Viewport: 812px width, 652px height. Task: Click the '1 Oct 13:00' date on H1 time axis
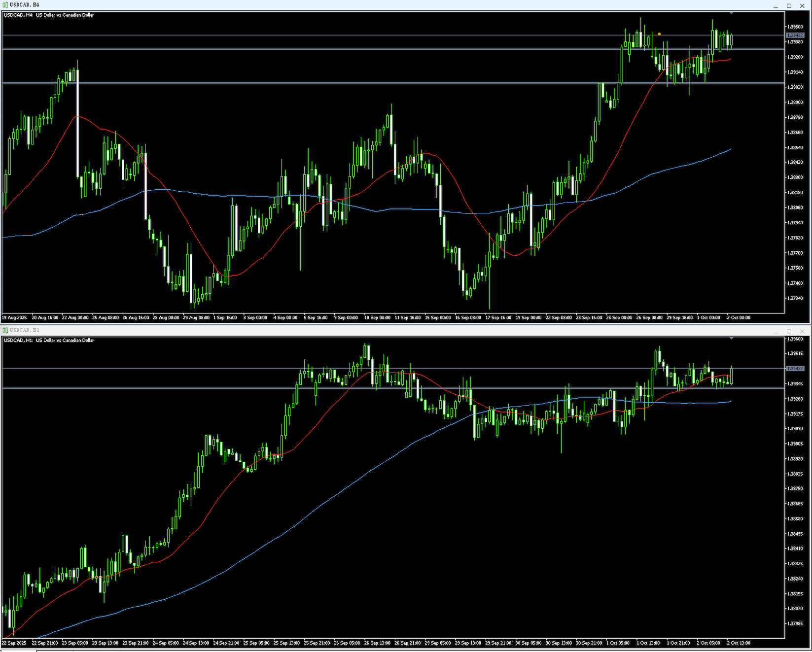tap(648, 643)
